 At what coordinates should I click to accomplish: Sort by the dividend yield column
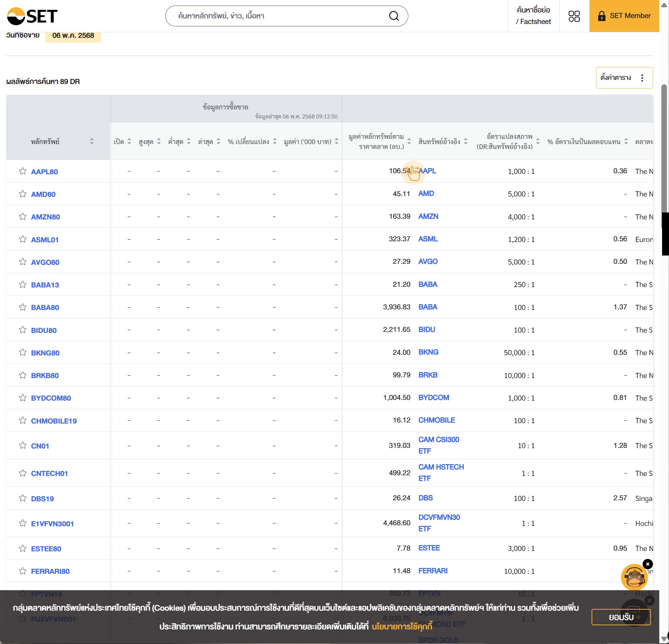point(626,141)
